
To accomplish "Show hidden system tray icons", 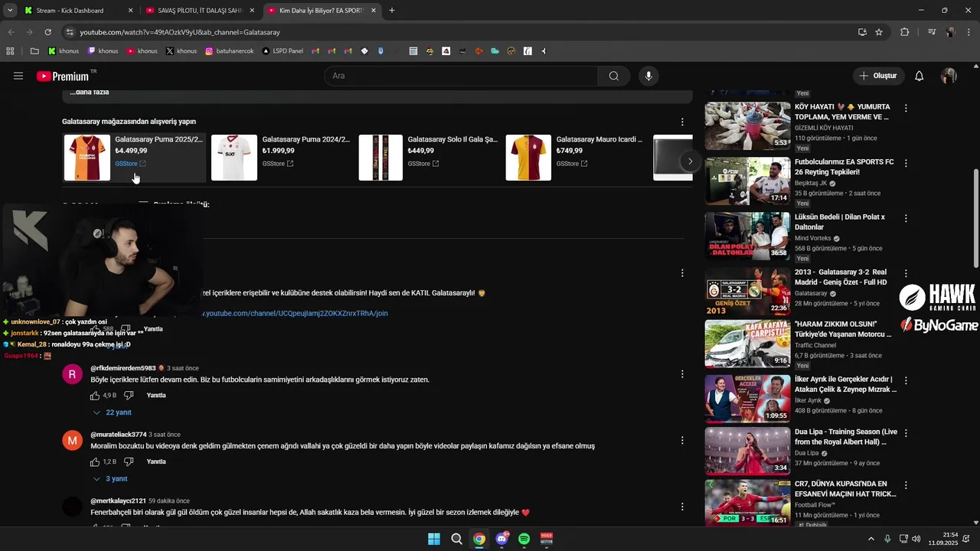I will pos(871,539).
